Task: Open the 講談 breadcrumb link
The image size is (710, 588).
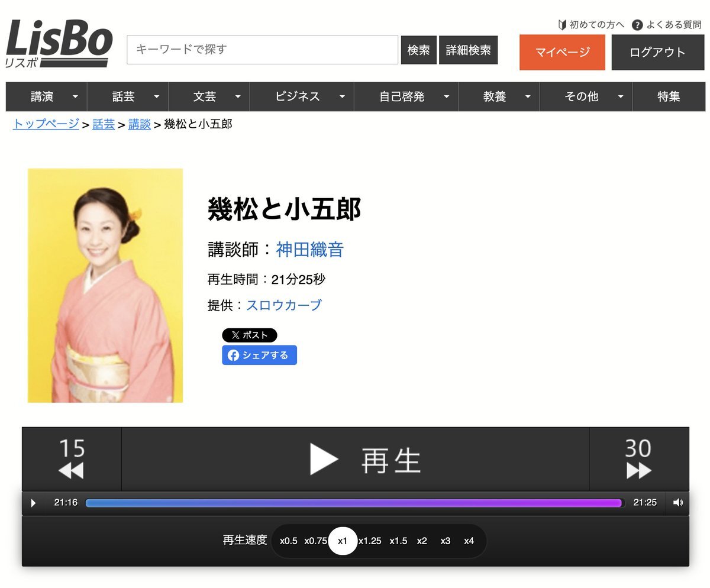Action: 140,124
